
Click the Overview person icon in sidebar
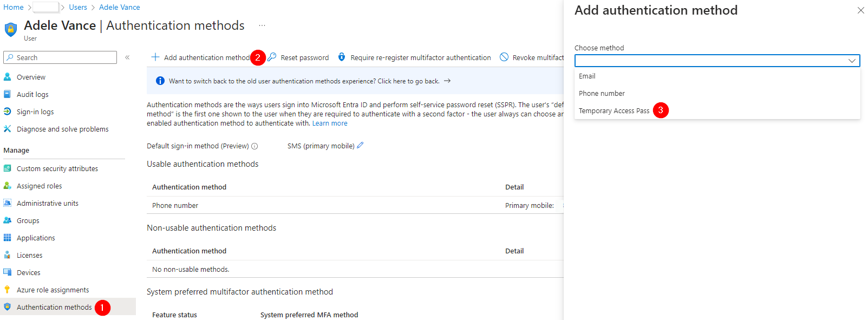7,77
